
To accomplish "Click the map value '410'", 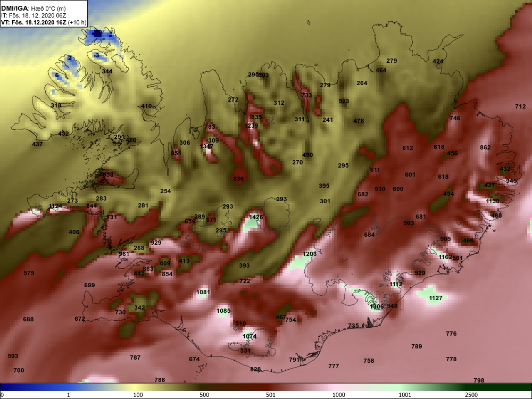I will (146, 106).
